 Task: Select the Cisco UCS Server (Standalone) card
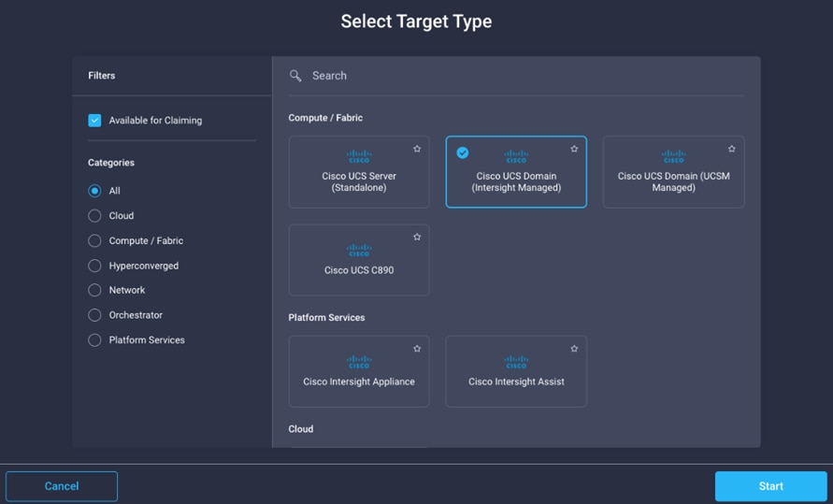coord(359,172)
